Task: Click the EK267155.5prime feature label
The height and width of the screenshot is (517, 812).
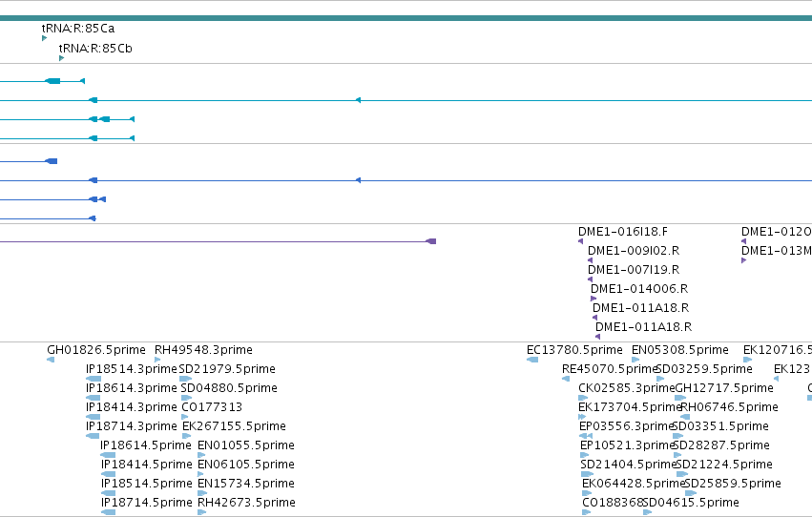Action: (x=234, y=426)
